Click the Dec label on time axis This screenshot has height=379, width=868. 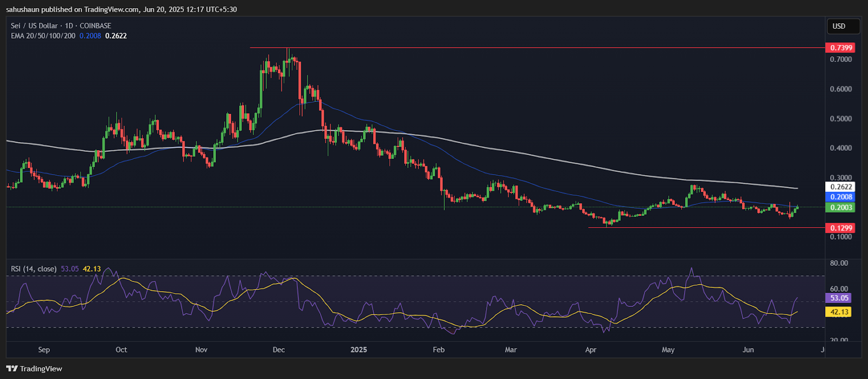(279, 350)
